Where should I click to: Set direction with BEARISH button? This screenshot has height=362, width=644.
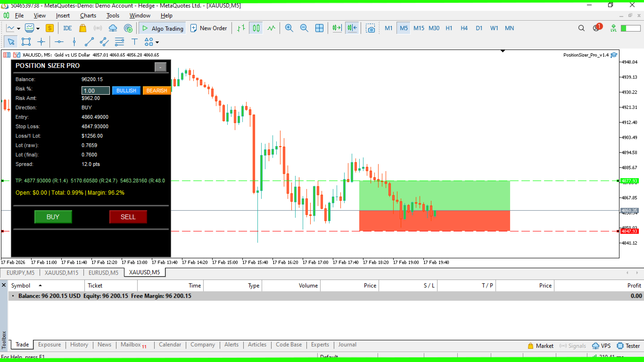coord(157,90)
